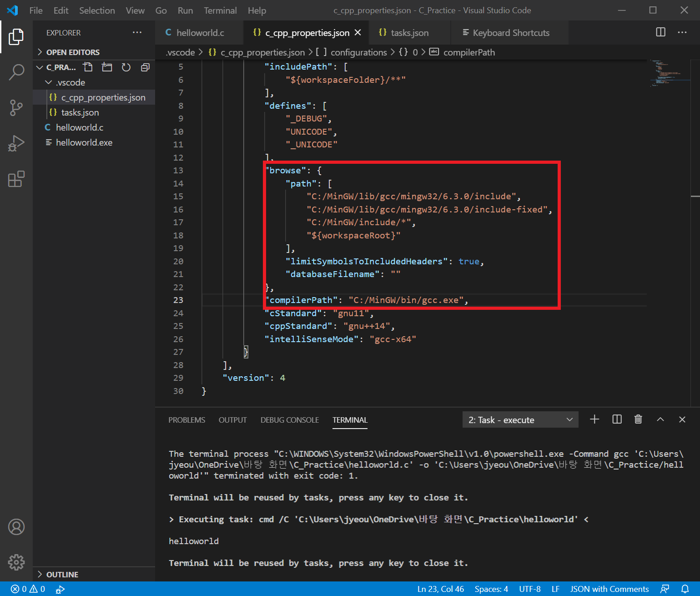
Task: Refresh the explorer tree
Action: 126,67
